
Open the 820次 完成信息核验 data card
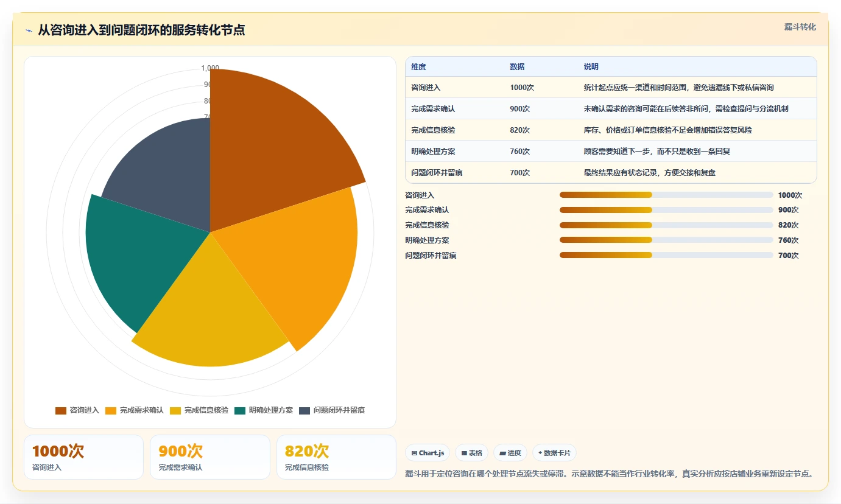(x=336, y=457)
